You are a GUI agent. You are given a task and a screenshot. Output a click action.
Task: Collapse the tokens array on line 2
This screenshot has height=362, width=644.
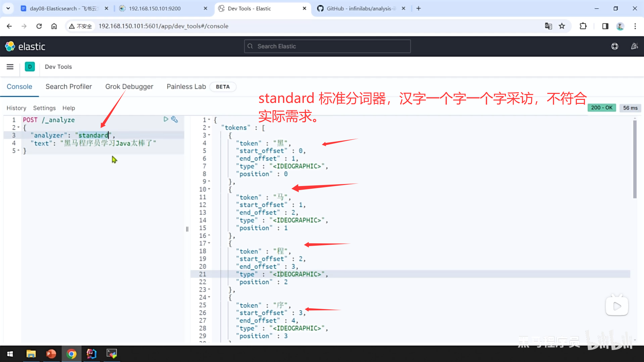click(209, 128)
